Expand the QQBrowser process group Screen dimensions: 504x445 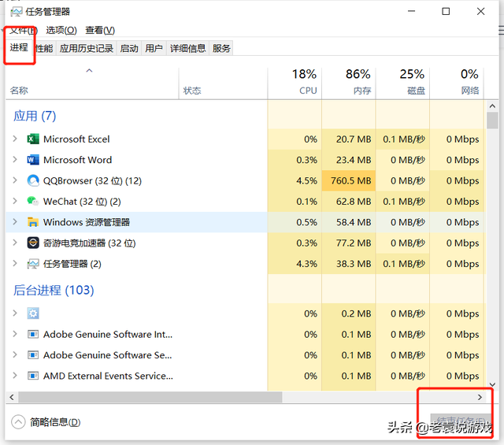[x=15, y=180]
